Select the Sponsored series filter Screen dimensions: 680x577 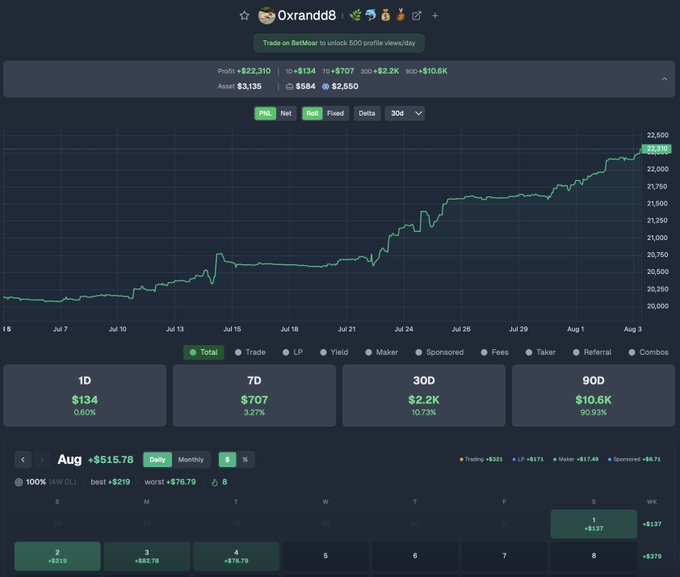[x=439, y=352]
